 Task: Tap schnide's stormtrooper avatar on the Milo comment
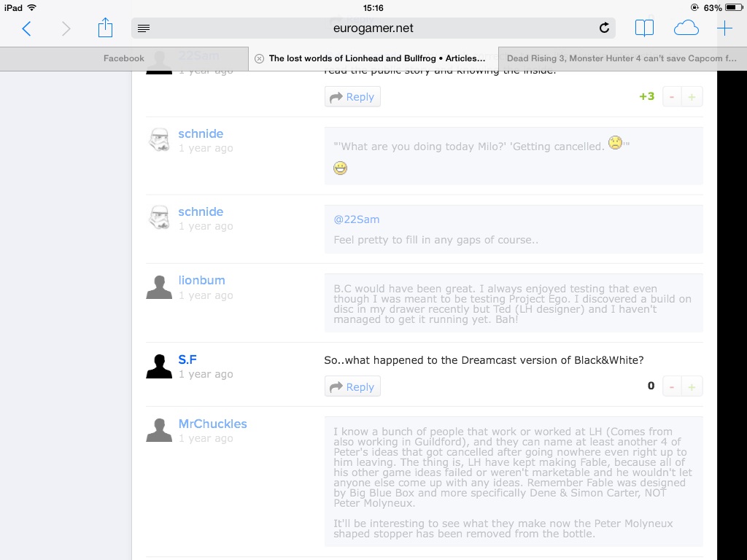pyautogui.click(x=159, y=139)
